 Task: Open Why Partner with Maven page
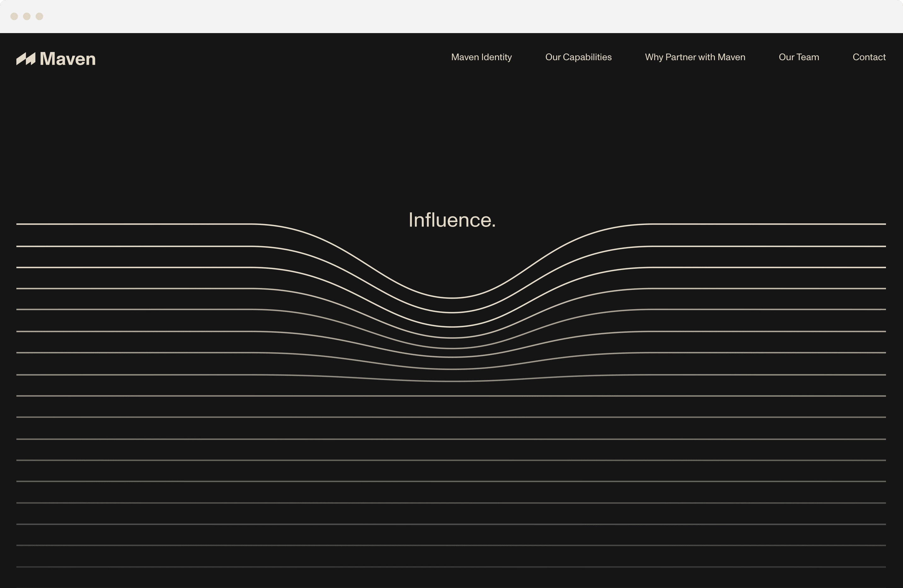tap(695, 57)
